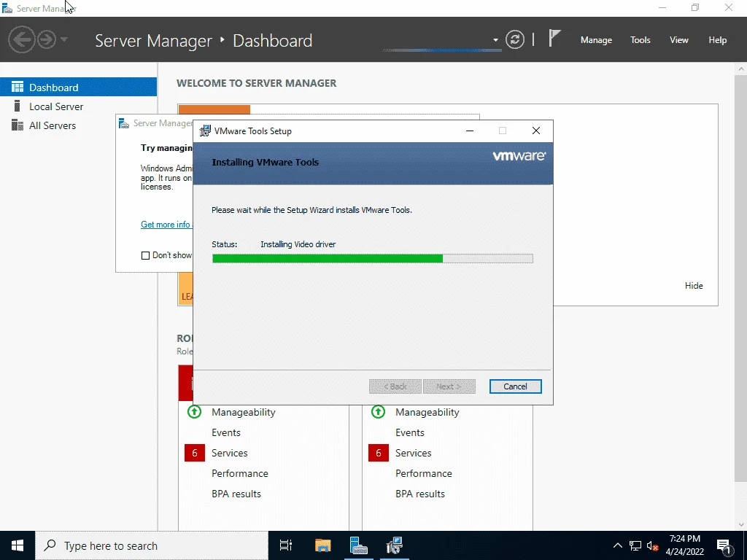Click the All Servers icon

point(18,125)
